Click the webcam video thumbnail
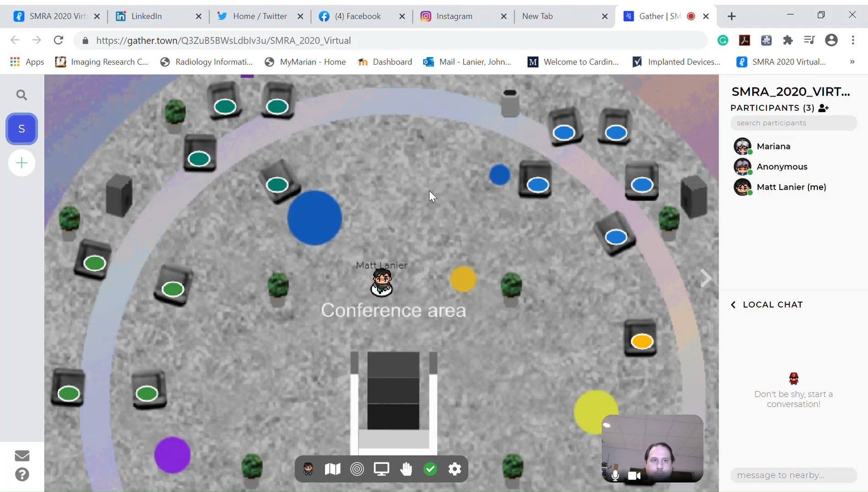 [x=652, y=448]
